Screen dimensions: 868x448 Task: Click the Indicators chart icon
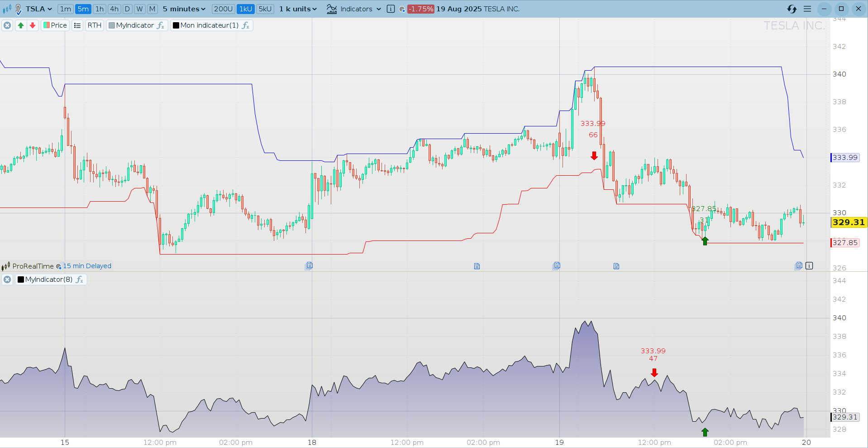(x=332, y=9)
